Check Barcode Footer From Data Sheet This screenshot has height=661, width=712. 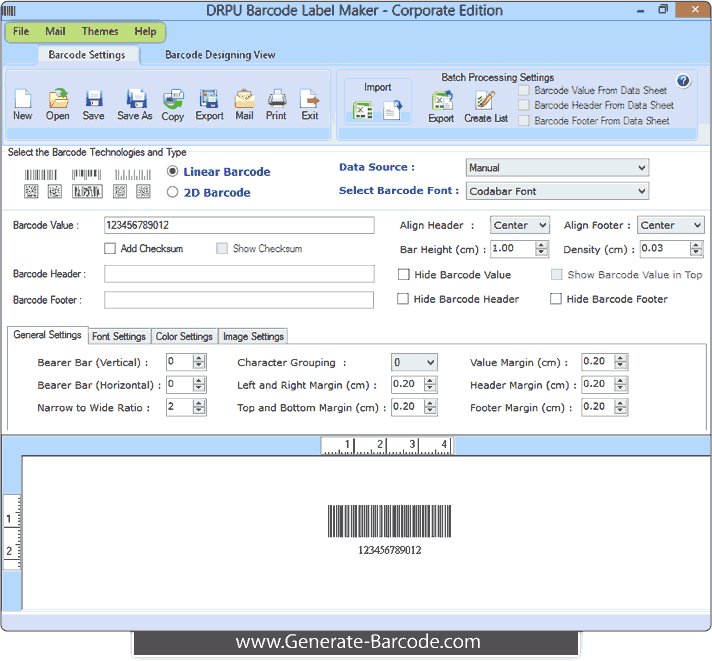coord(524,120)
